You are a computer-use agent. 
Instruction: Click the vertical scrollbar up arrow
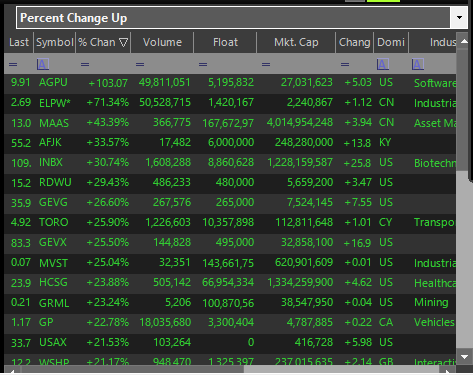coord(464,41)
